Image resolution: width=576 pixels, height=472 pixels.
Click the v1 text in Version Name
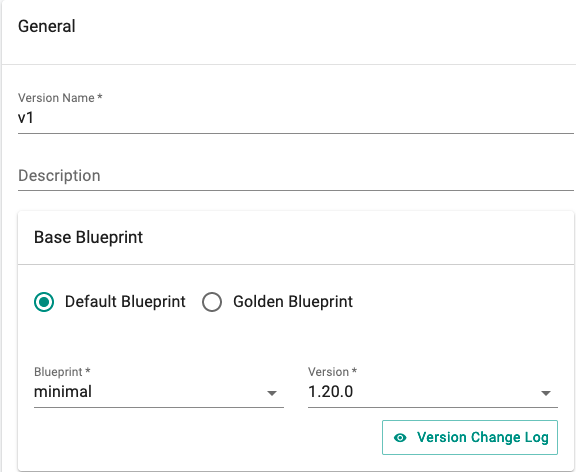tap(26, 118)
